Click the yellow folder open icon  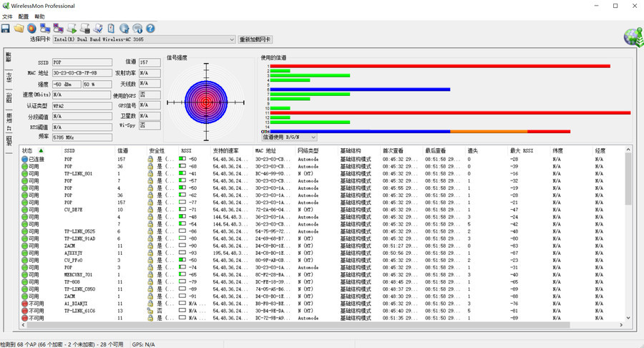click(19, 29)
